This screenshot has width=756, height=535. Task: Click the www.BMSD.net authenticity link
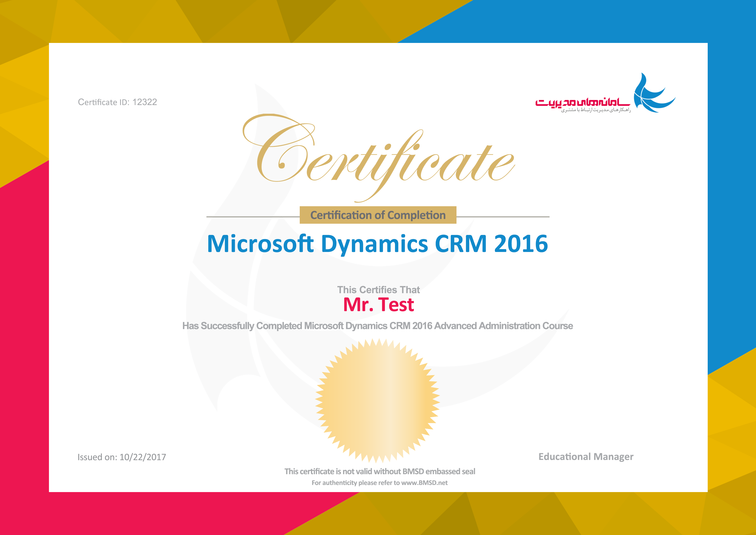(424, 483)
